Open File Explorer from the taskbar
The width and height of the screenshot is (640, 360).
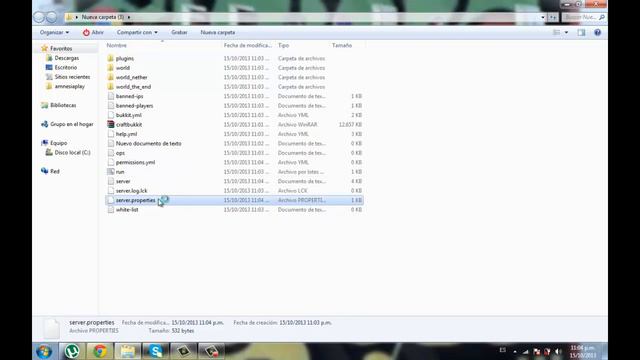128,351
